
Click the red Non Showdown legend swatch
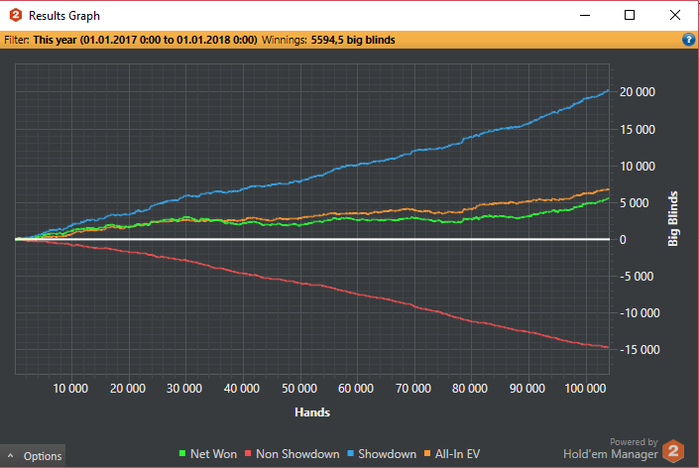(x=248, y=454)
